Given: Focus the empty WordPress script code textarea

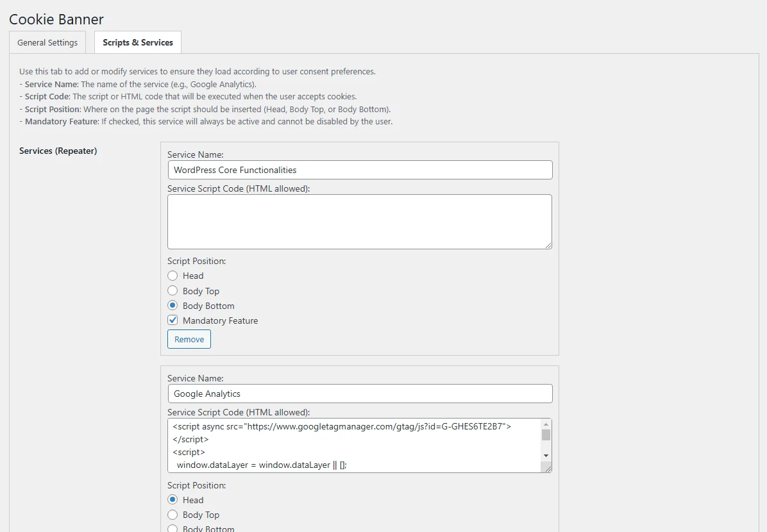Looking at the screenshot, I should click(359, 221).
